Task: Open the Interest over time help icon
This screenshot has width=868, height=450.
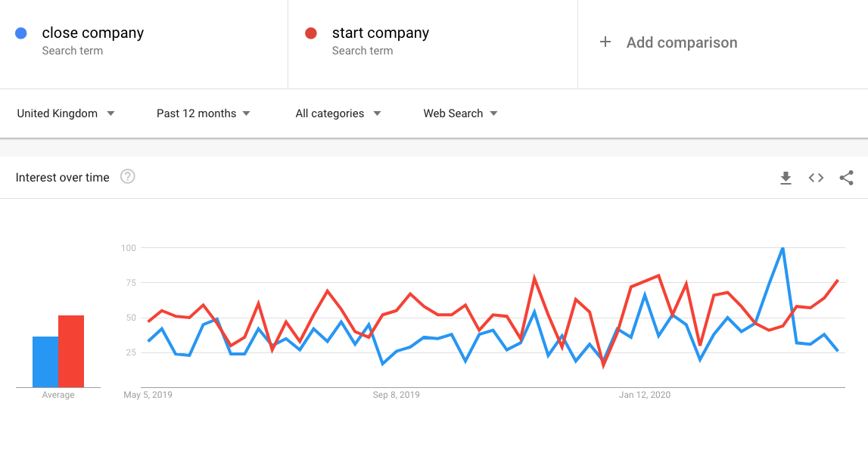Action: coord(128,177)
